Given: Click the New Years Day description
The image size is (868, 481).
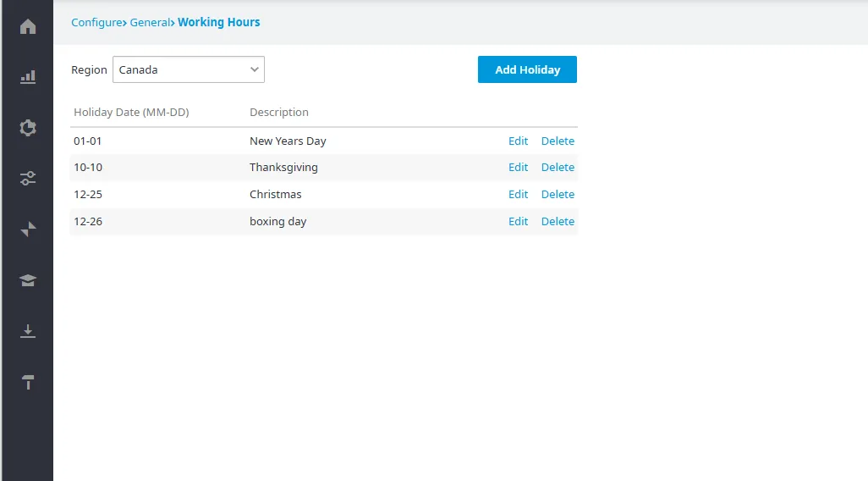Looking at the screenshot, I should [x=288, y=141].
